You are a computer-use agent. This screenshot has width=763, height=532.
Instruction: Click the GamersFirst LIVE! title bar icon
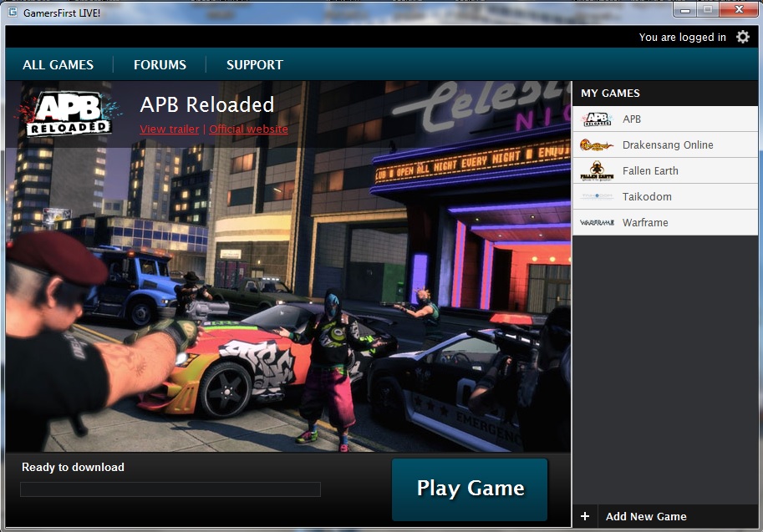coord(12,13)
